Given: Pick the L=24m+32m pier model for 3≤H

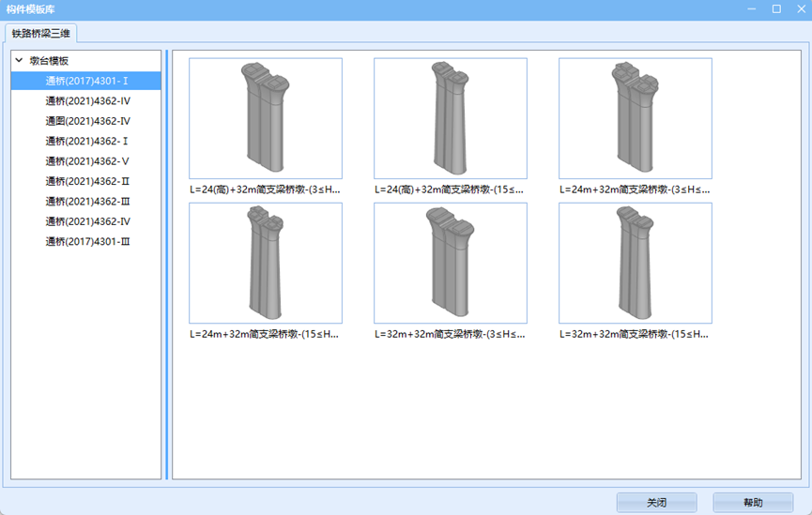Looking at the screenshot, I should coord(635,119).
